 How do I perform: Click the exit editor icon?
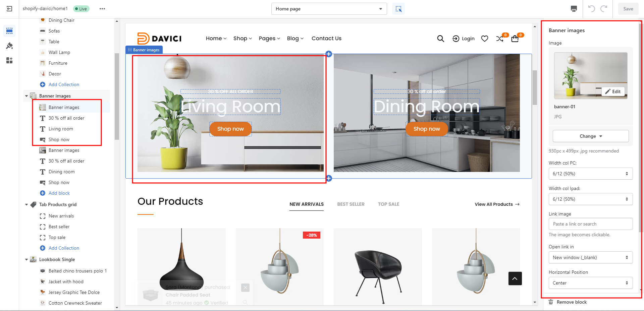9,9
